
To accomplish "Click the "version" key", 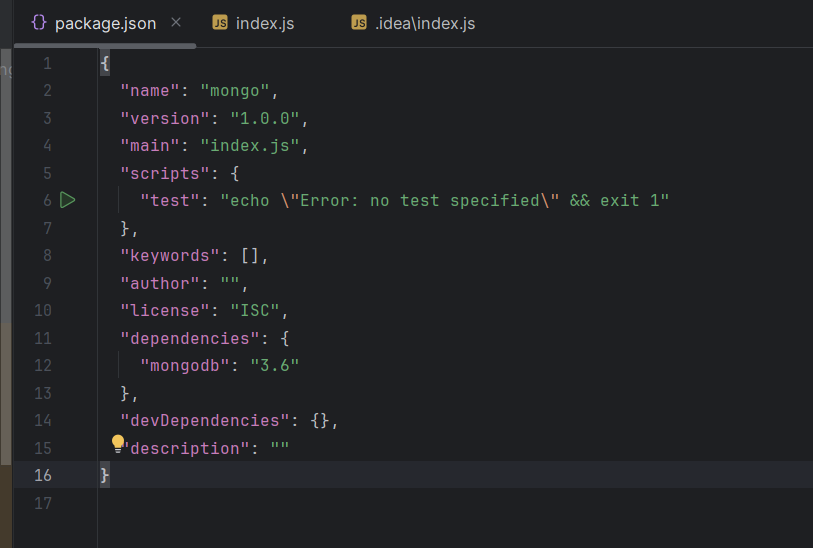I will tap(165, 118).
